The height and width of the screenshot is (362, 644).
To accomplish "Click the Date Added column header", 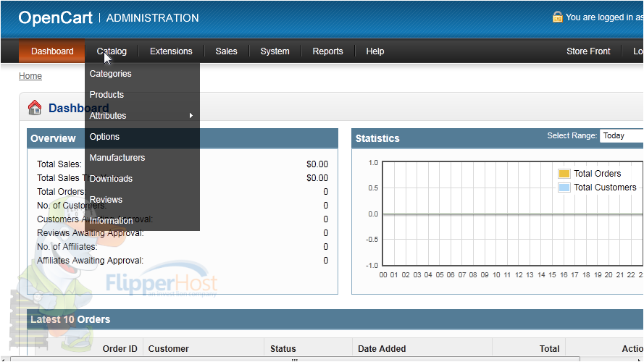I will click(x=382, y=349).
